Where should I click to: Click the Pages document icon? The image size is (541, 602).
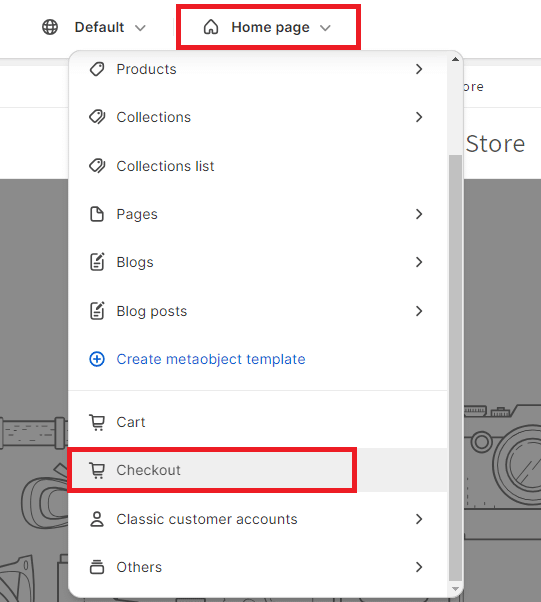pos(97,214)
